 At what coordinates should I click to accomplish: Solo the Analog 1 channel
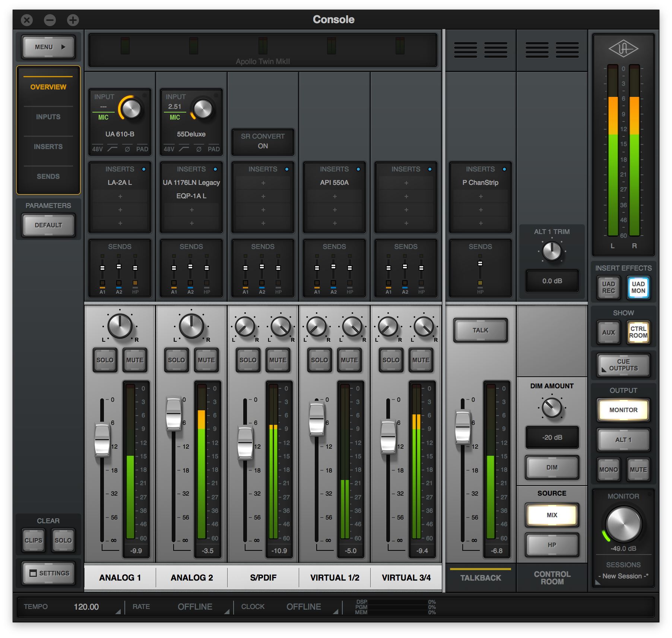pos(105,360)
